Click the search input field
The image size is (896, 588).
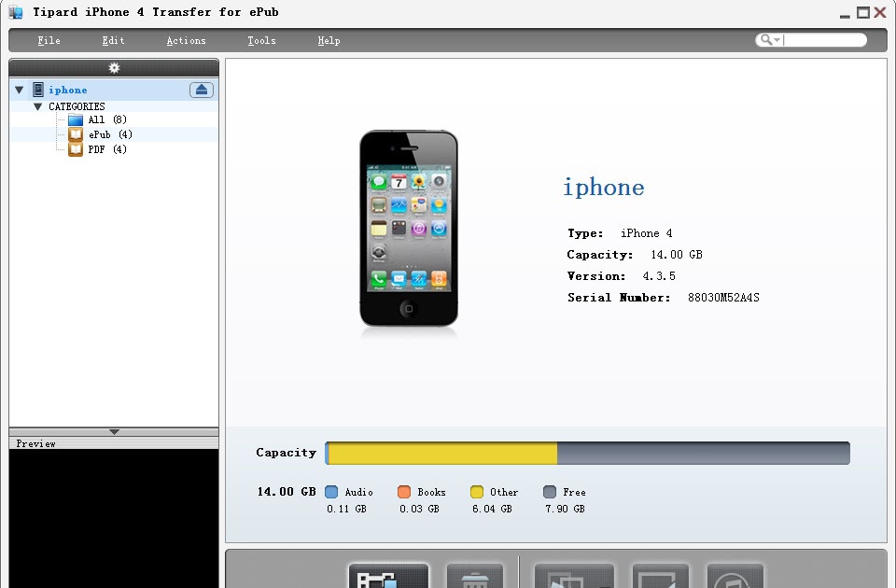pyautogui.click(x=824, y=39)
